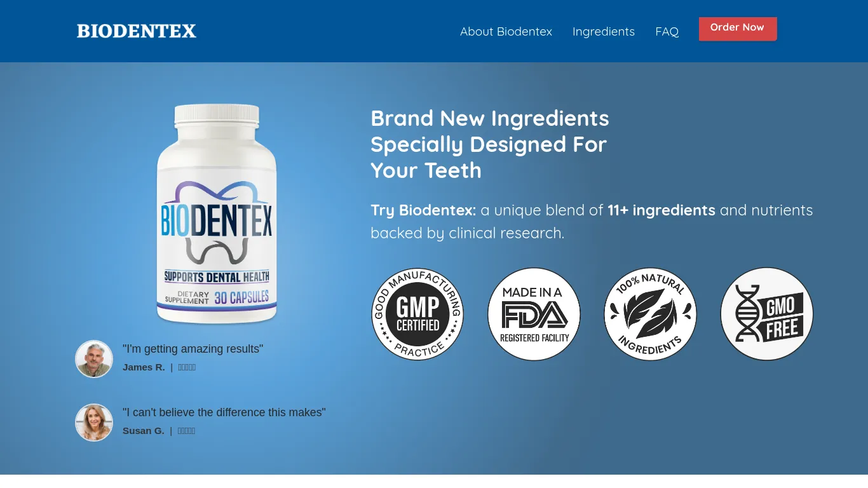Viewport: 868px width, 488px height.
Task: Click Susan G.'s star rating
Action: tap(186, 431)
